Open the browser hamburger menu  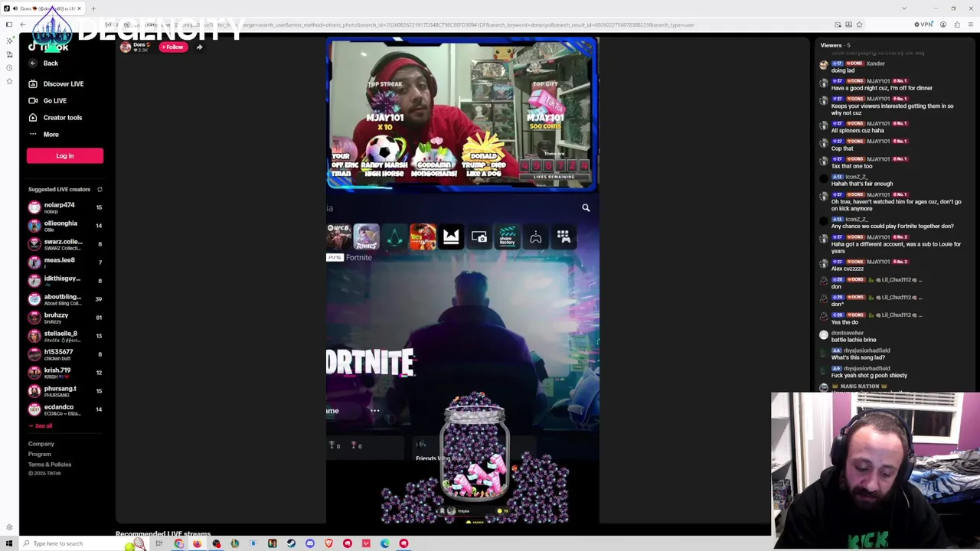coord(971,25)
